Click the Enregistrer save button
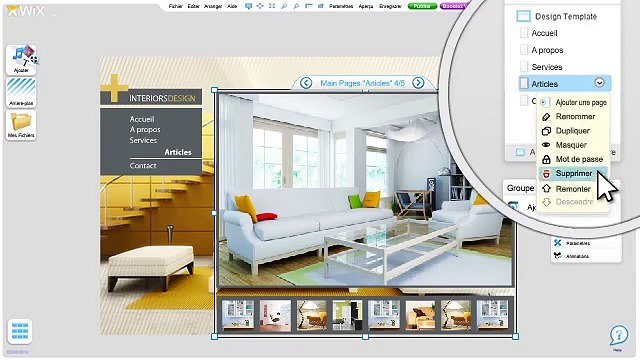The width and height of the screenshot is (640, 360). (x=391, y=6)
